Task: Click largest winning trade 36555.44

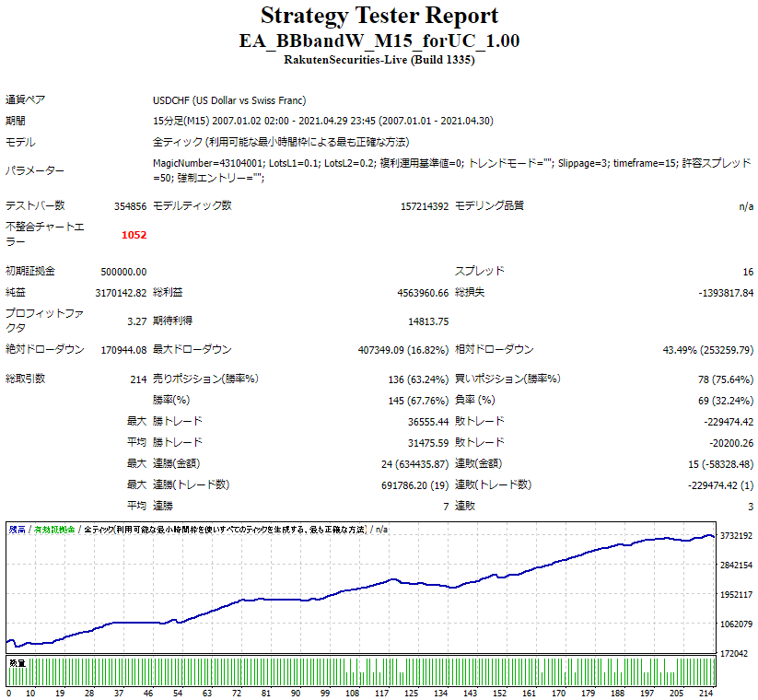Action: pyautogui.click(x=428, y=422)
